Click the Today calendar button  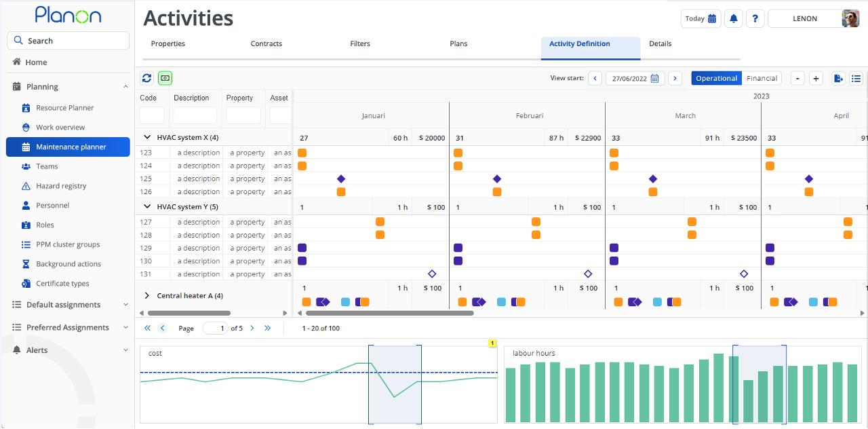(701, 19)
